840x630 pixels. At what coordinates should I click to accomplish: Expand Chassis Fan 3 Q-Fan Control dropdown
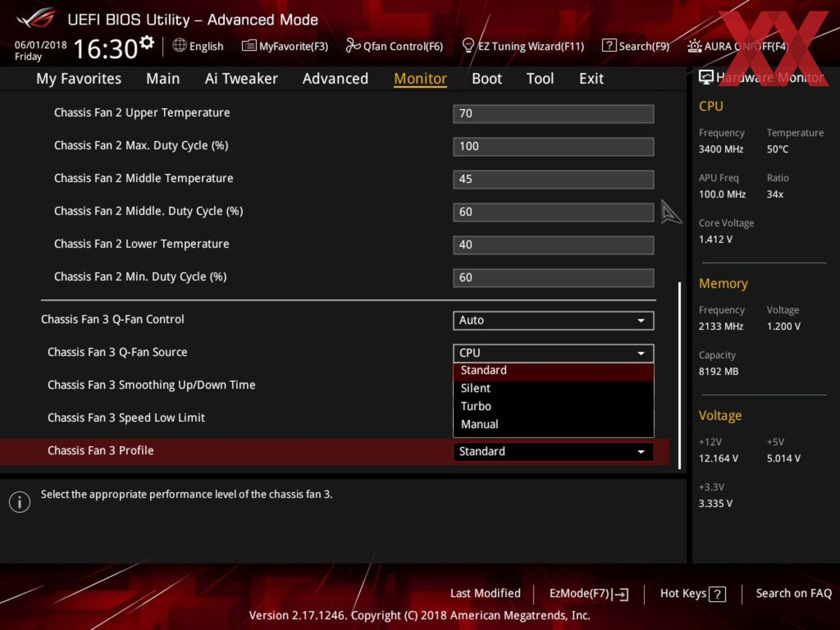[x=553, y=321]
